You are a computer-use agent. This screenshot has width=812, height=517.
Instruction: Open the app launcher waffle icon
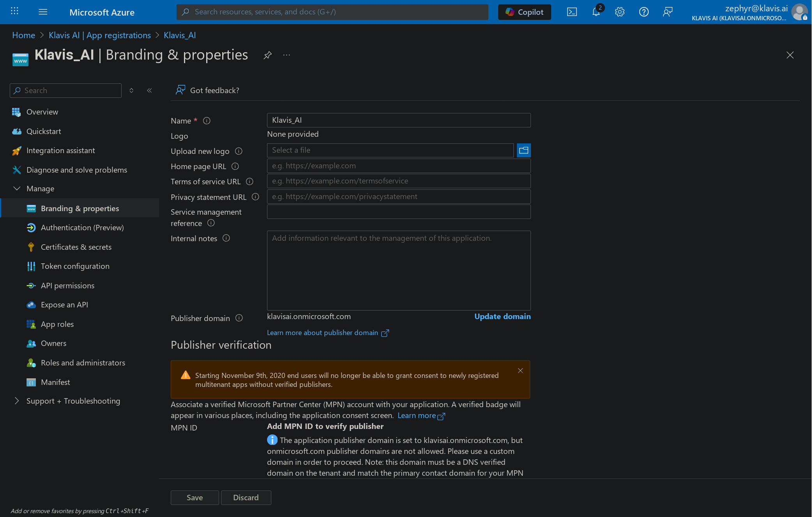click(x=14, y=11)
